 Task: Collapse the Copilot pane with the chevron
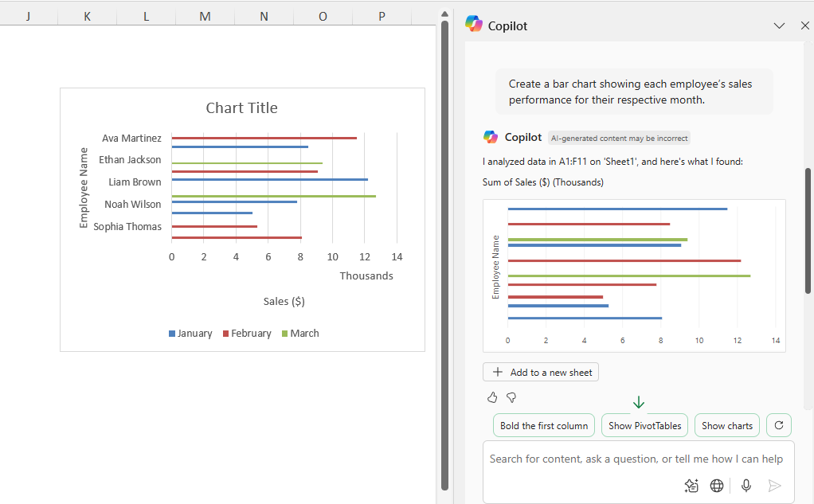pos(779,25)
